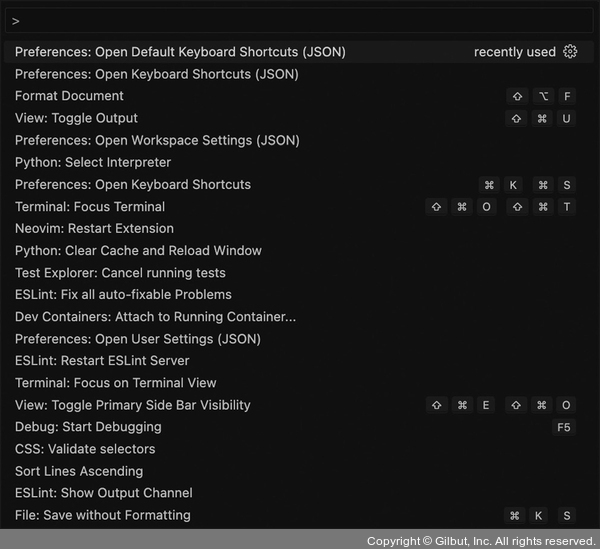Viewport: 600px width, 549px height.
Task: Click the gear icon to configure keybinding
Action: [570, 52]
